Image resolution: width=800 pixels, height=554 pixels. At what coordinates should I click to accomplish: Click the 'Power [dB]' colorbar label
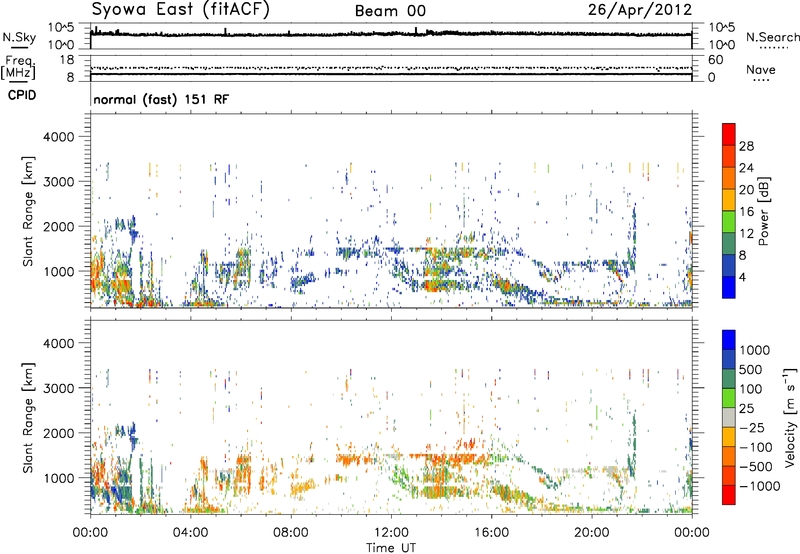click(764, 211)
